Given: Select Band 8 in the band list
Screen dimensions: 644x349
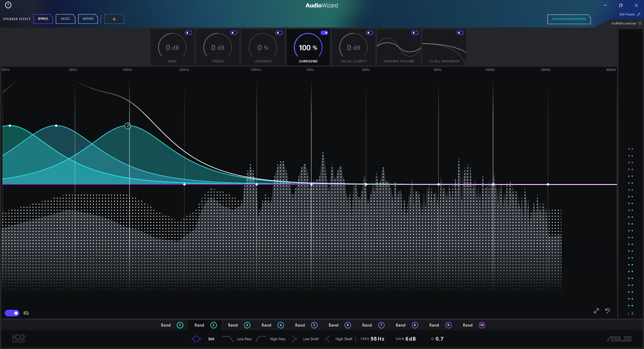Looking at the screenshot, I should (407, 325).
